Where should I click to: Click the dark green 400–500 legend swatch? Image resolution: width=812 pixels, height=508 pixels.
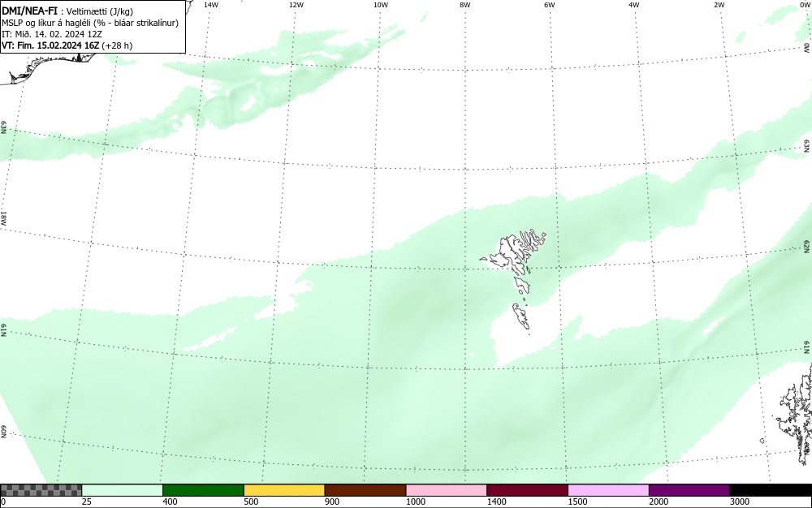click(203, 490)
